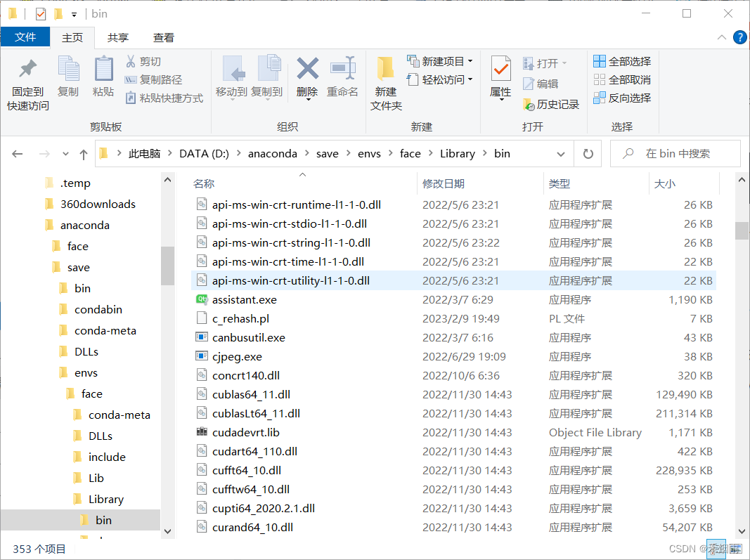Open the 文件 menu

pyautogui.click(x=25, y=37)
